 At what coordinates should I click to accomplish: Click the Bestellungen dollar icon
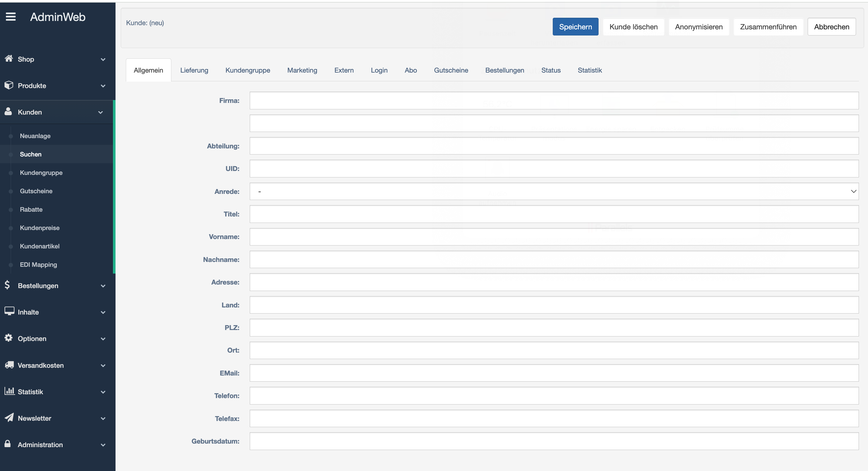[7, 285]
